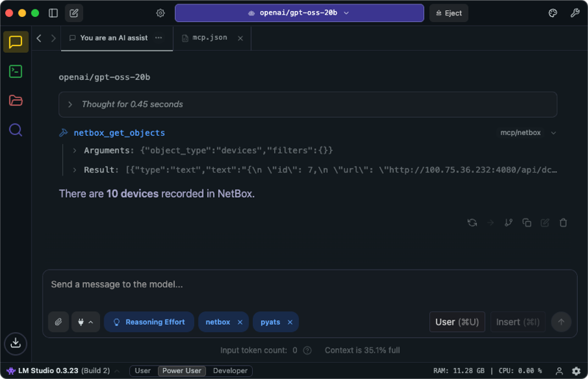Click the 10 devices response text
This screenshot has height=379, width=588.
[132, 194]
